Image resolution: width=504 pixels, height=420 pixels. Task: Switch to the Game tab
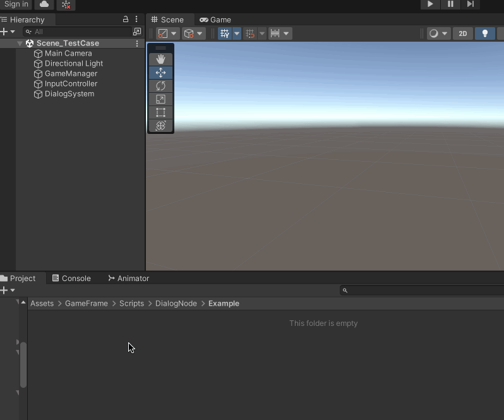coord(215,20)
